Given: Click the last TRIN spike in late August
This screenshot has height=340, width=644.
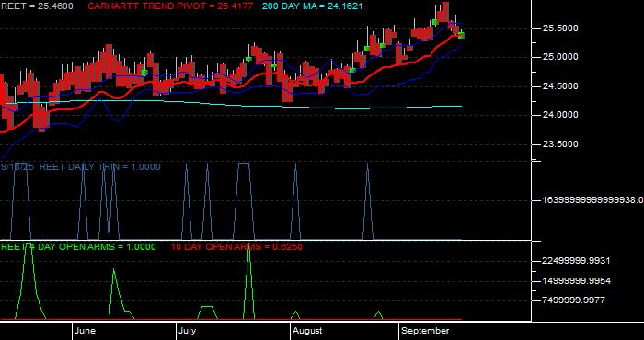Looking at the screenshot, I should point(368,201).
